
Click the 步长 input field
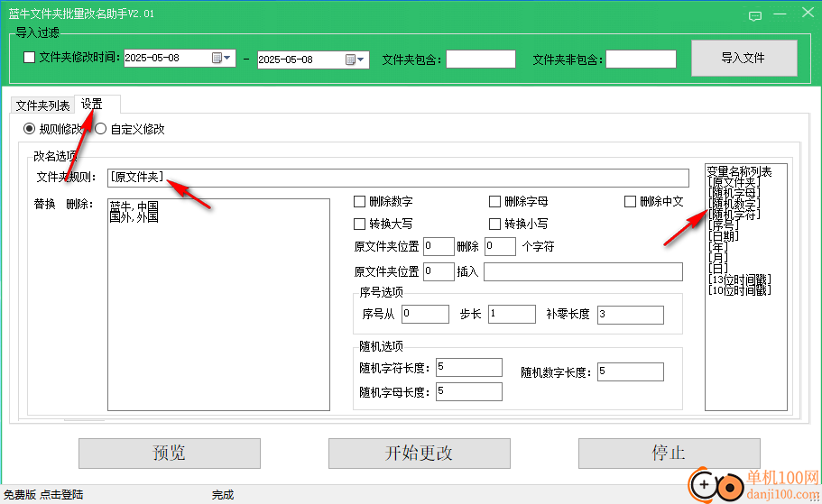coord(512,314)
